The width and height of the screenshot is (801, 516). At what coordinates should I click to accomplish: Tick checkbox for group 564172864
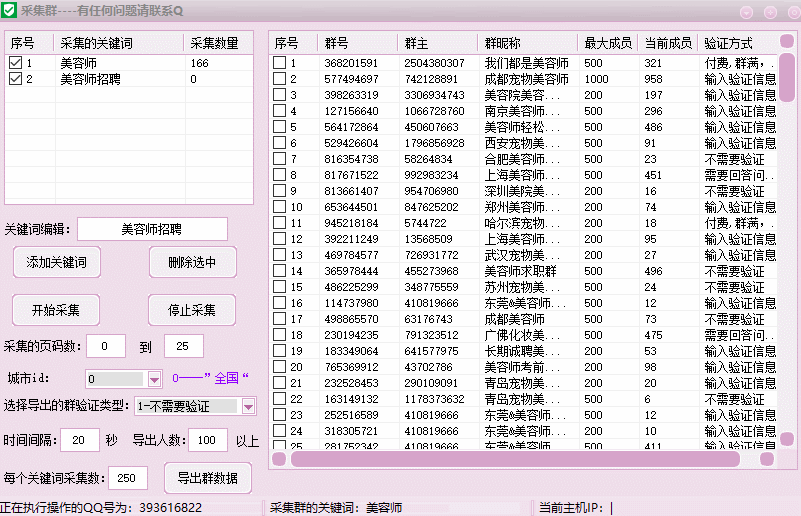click(279, 126)
